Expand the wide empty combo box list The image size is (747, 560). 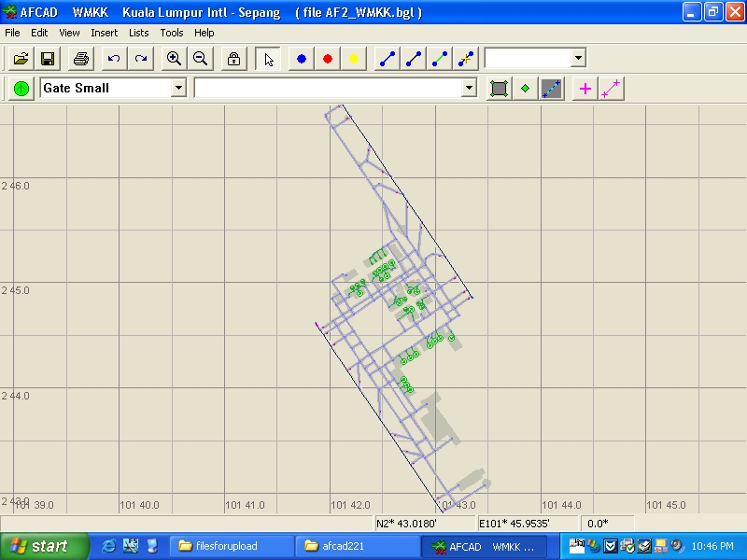[470, 88]
